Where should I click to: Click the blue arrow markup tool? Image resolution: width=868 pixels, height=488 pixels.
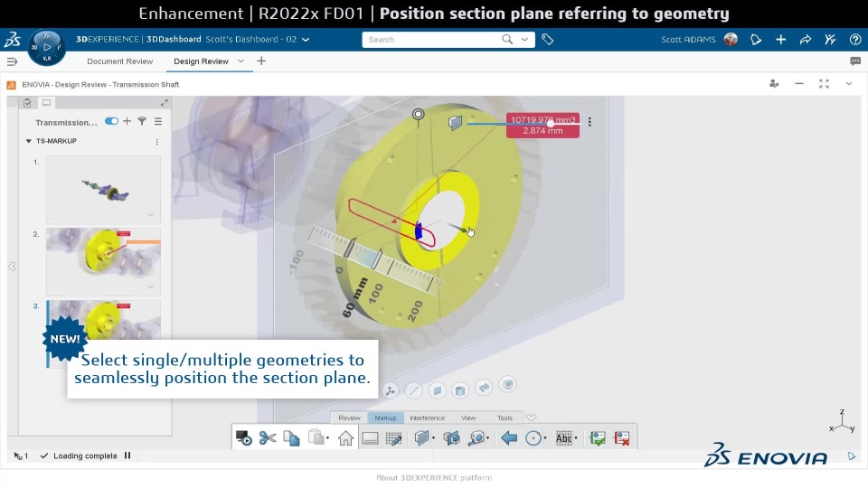[509, 438]
